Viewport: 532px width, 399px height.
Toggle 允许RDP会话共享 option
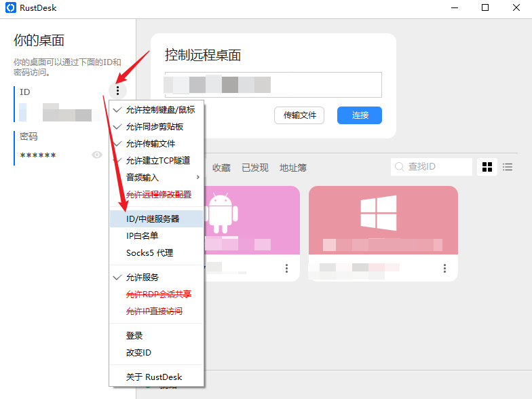coord(156,294)
